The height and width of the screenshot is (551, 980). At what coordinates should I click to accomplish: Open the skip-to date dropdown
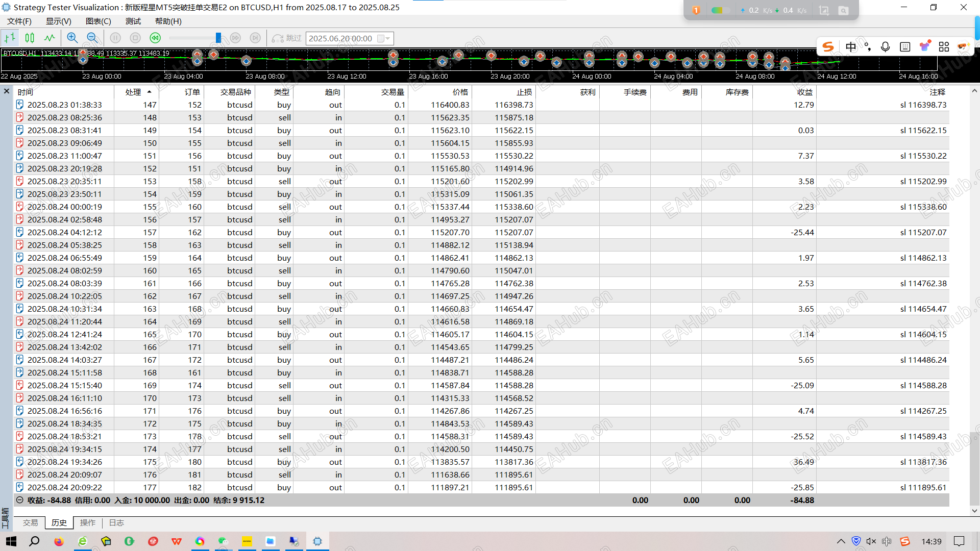coord(388,38)
